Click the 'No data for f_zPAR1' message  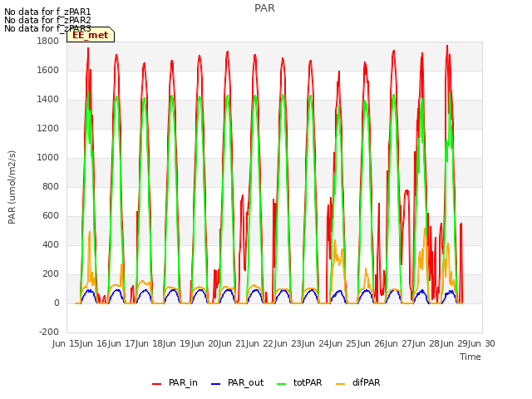[x=47, y=12]
